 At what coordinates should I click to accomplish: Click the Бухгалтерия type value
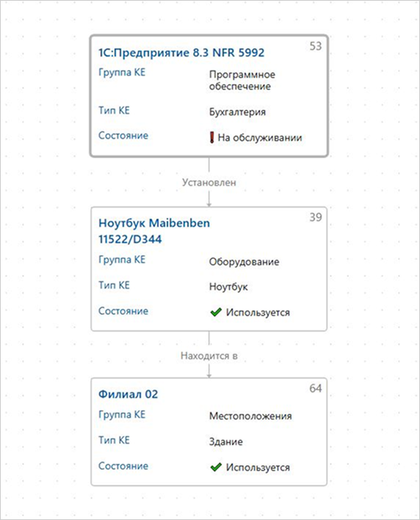point(237,112)
